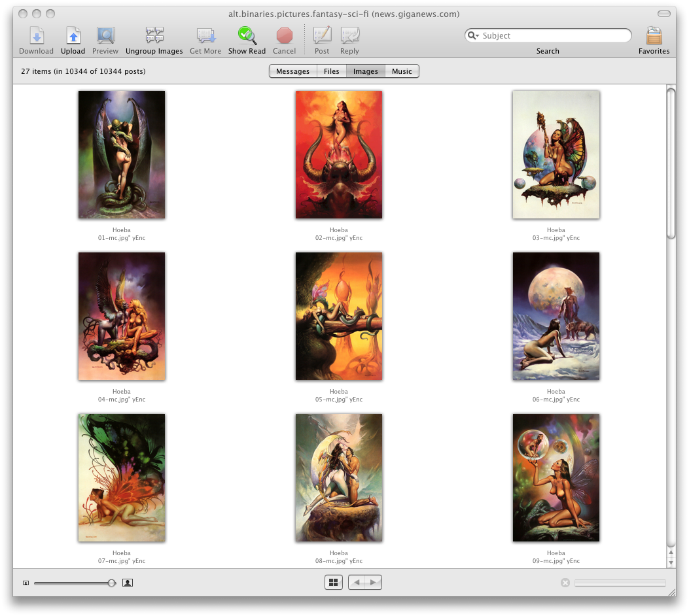Click the red Cancel icon
This screenshot has width=689, height=616.
click(284, 35)
